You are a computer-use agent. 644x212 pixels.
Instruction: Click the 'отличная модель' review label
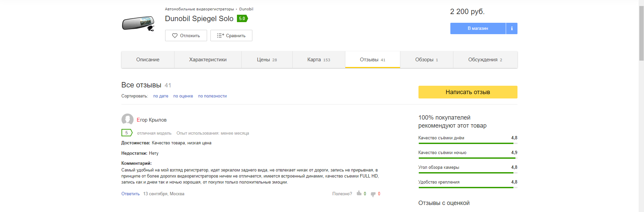click(154, 133)
